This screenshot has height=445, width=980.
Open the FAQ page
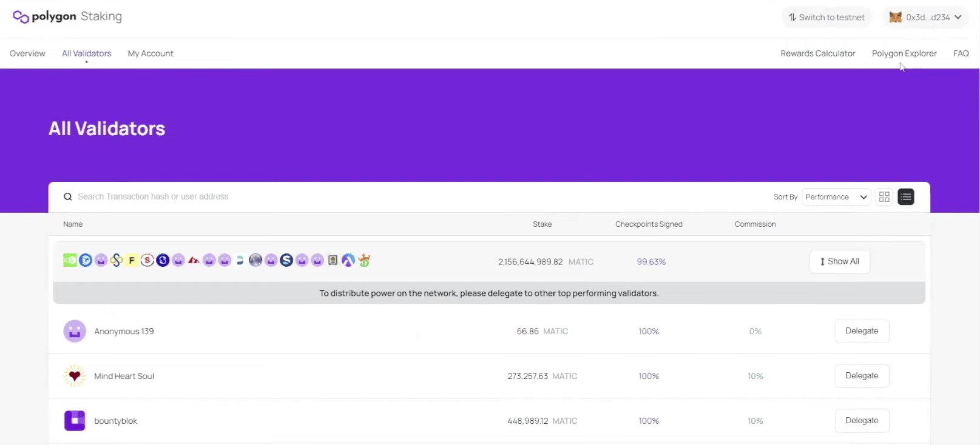[961, 53]
